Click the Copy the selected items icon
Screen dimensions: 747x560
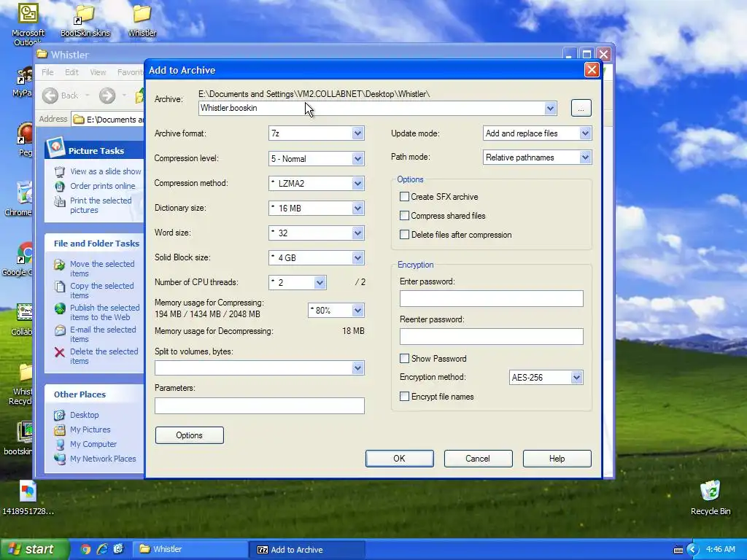[x=60, y=287]
